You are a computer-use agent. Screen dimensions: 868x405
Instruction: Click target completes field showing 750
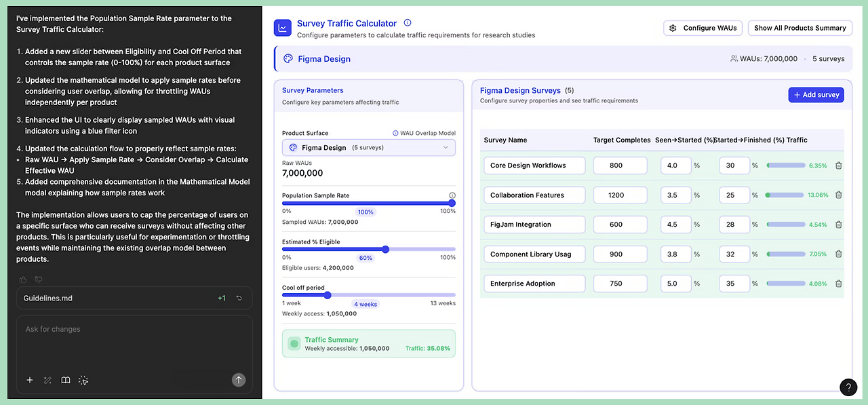620,284
